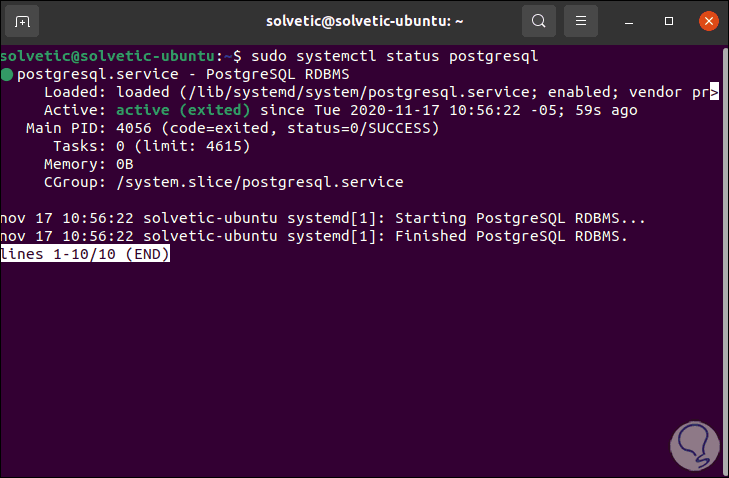Click the Tasks limit 4615 line
Image resolution: width=729 pixels, height=478 pixels.
[157, 147]
